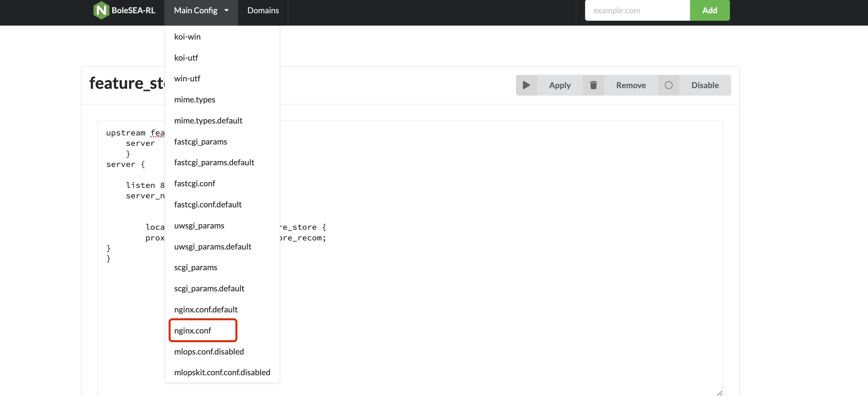This screenshot has width=868, height=396.
Task: Focus the example.com domain input field
Action: click(637, 10)
